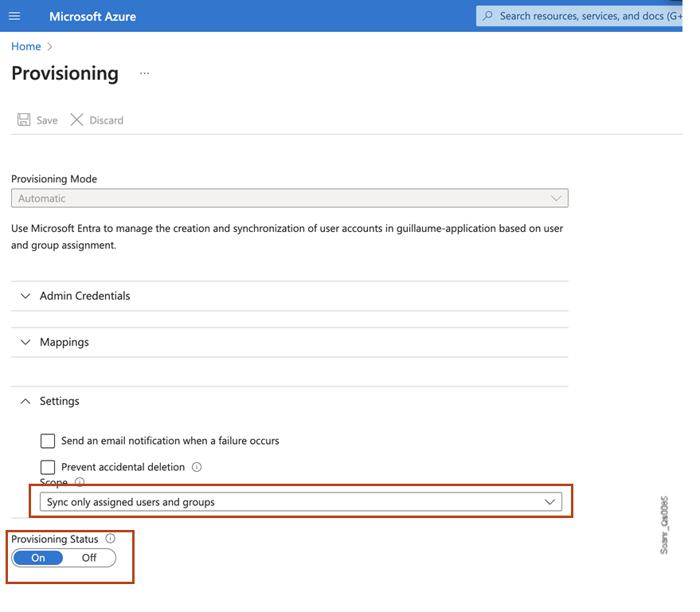Expand the Mappings section

25,342
